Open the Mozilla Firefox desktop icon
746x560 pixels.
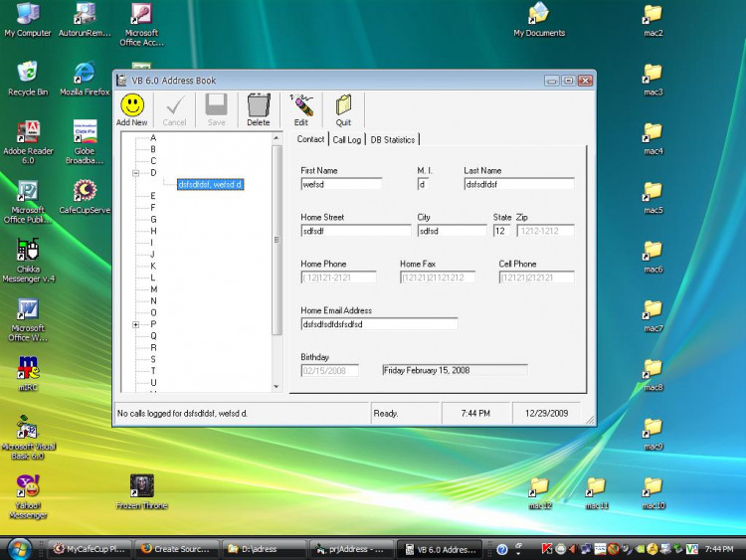point(85,79)
